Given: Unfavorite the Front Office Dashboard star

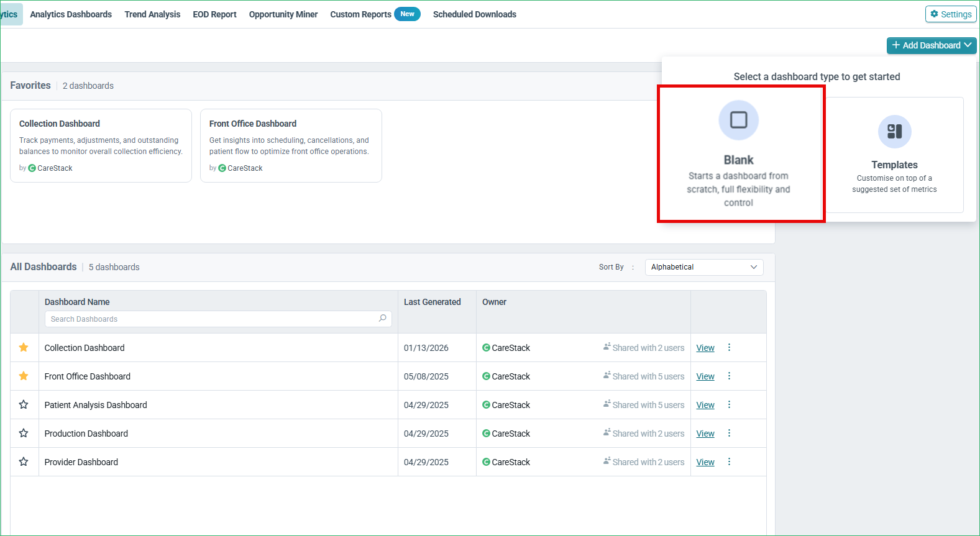Looking at the screenshot, I should (x=24, y=376).
